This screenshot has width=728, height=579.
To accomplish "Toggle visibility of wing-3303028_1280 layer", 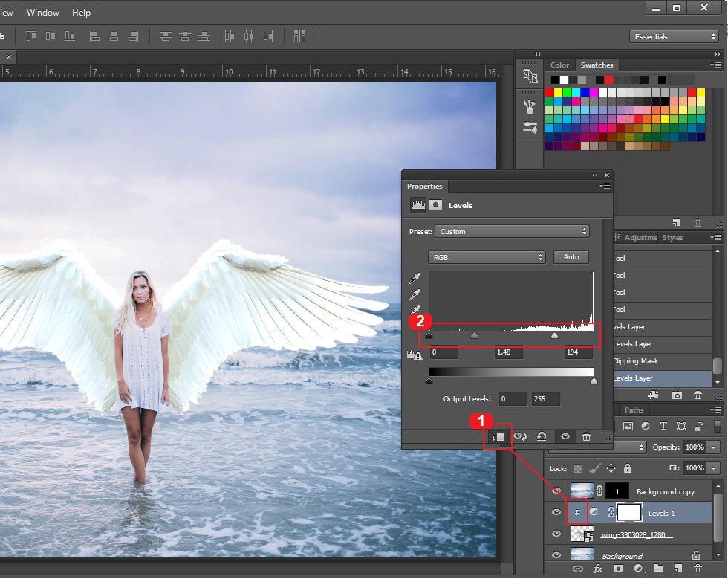I will [556, 534].
